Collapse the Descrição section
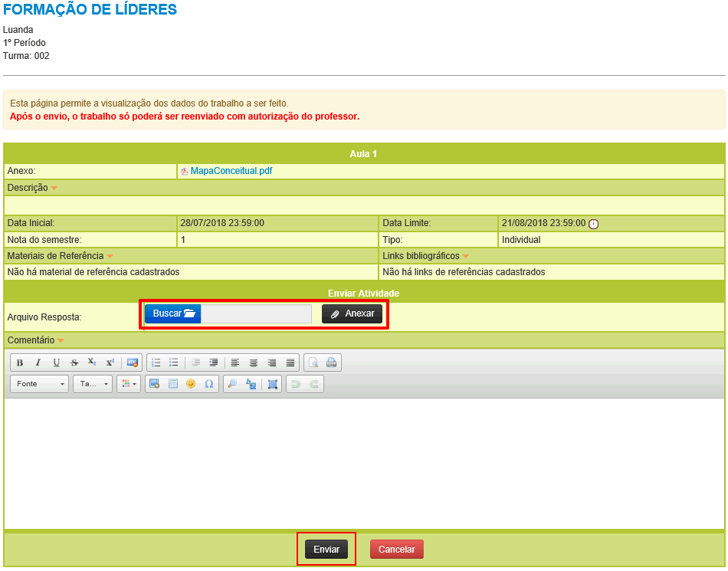Screen dimensions: 728x571 (x=54, y=188)
